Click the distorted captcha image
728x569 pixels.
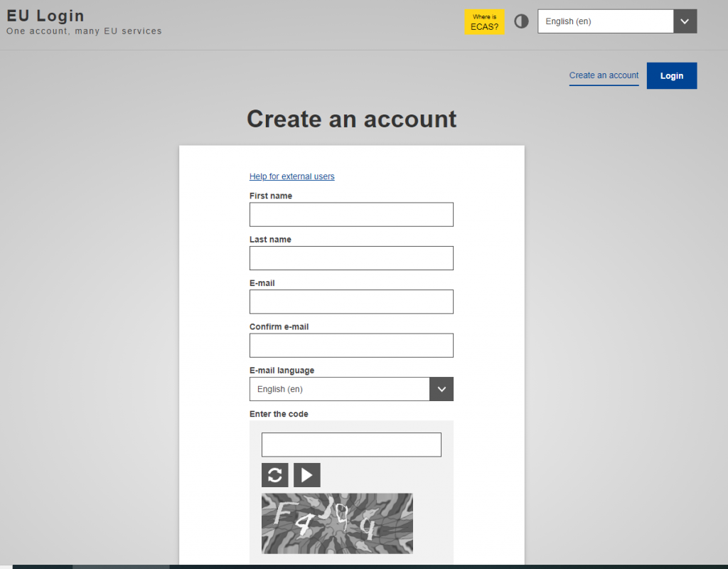click(x=337, y=523)
